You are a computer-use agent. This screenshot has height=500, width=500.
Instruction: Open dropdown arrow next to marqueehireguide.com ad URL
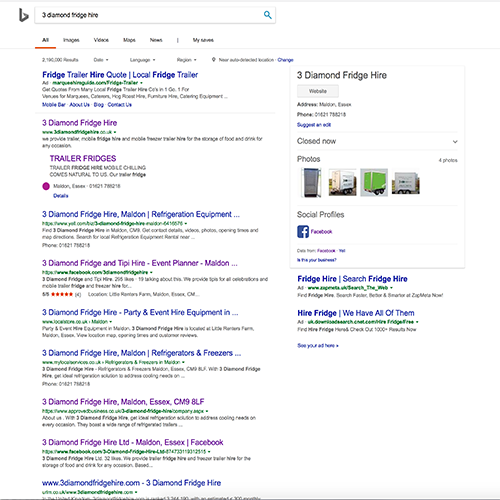point(141,83)
